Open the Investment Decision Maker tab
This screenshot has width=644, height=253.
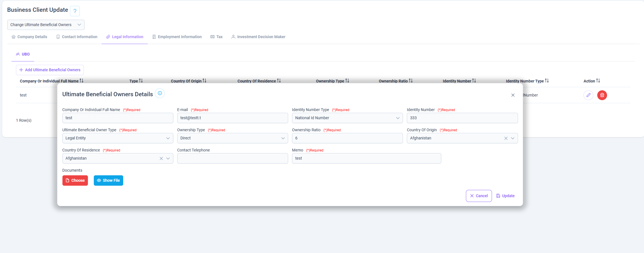coord(258,37)
